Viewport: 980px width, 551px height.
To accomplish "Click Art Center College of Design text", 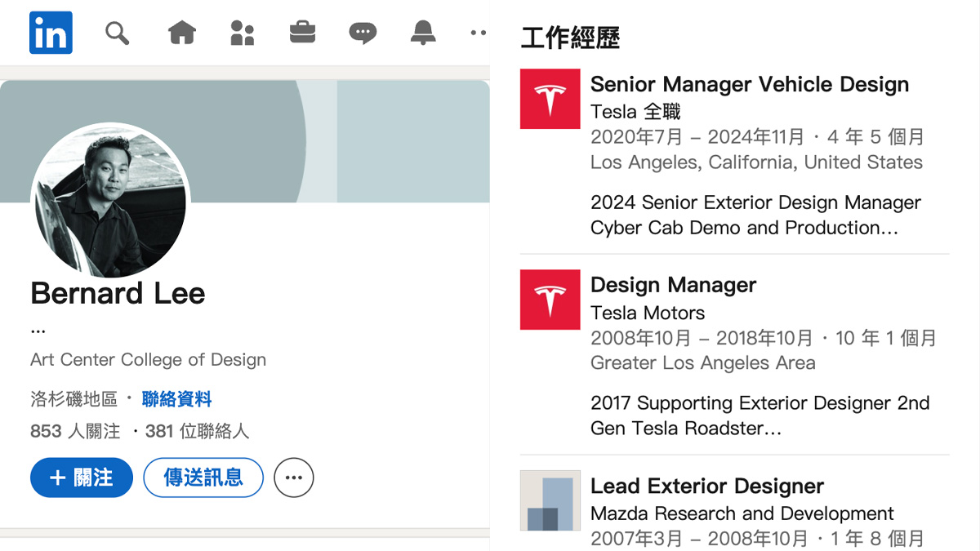I will [148, 360].
